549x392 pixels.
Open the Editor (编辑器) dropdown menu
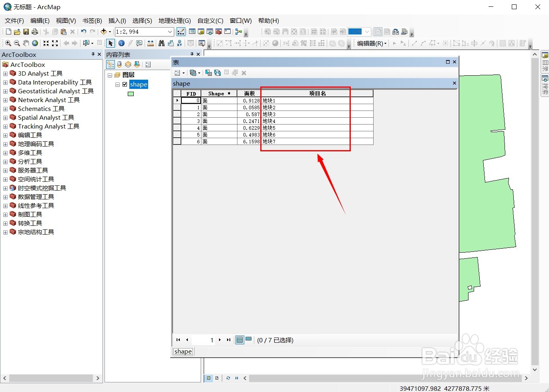tap(372, 43)
